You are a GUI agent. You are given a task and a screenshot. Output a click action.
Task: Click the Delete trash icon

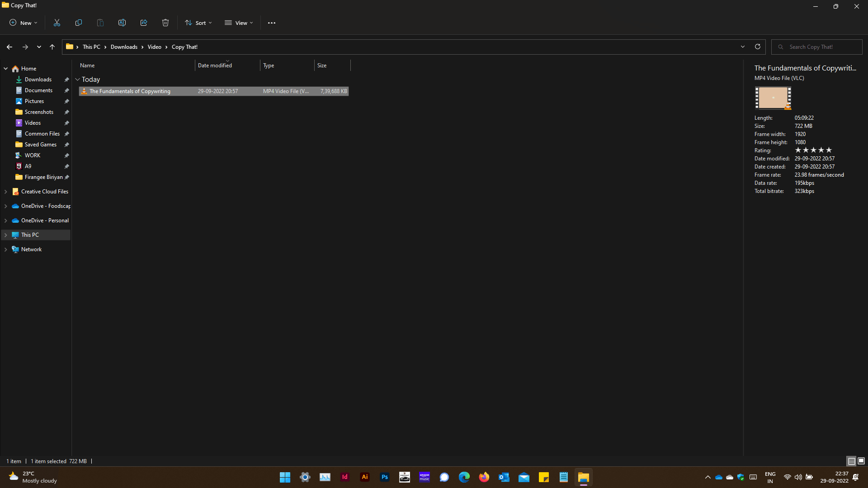point(165,23)
